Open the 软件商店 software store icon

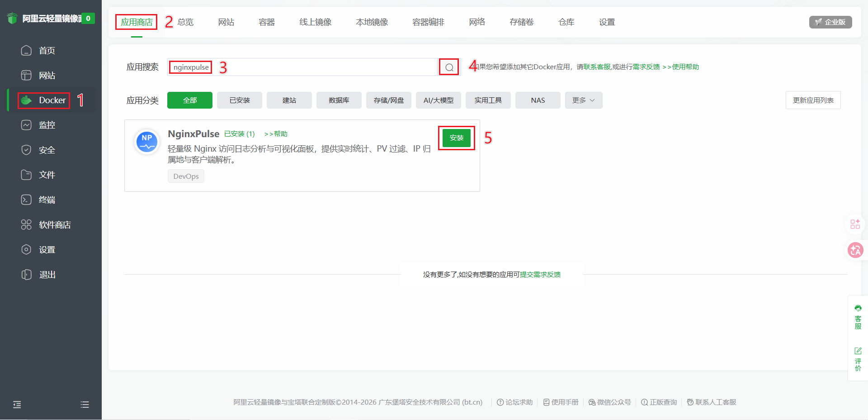tap(26, 224)
